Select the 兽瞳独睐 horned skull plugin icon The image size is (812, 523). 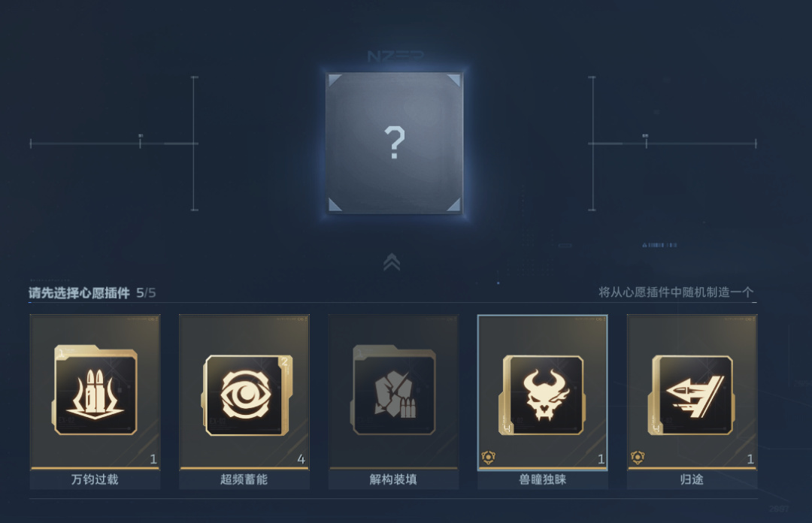[x=541, y=395]
